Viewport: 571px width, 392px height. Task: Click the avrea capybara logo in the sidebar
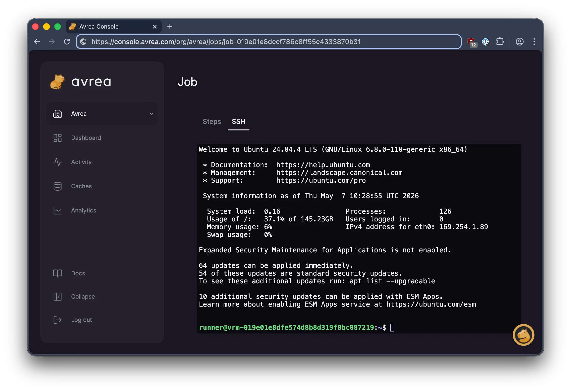(57, 82)
